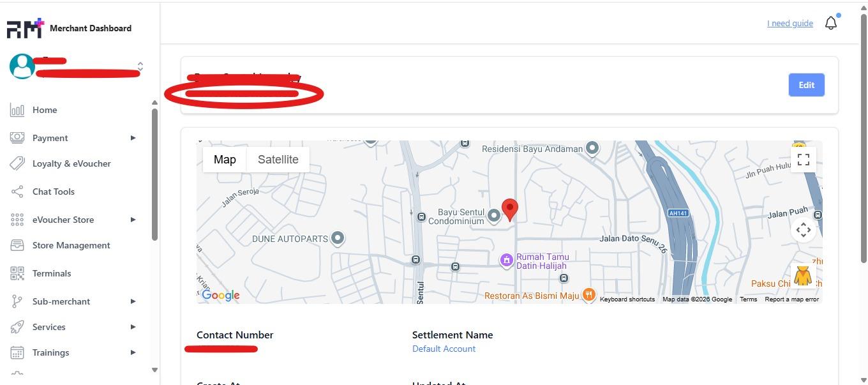Expand the Trainings submenu arrow
The width and height of the screenshot is (868, 385).
tap(133, 352)
